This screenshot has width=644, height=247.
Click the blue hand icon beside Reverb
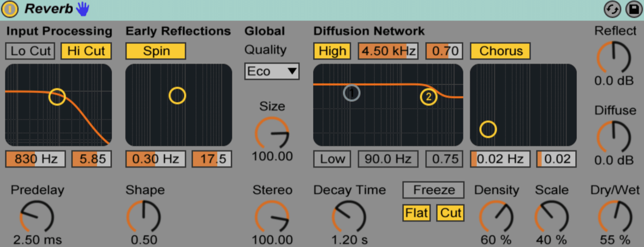[83, 9]
